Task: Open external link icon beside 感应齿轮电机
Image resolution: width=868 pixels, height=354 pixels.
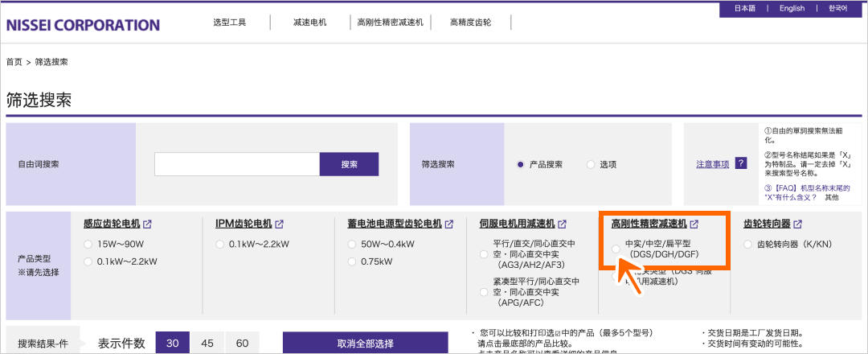Action: pyautogui.click(x=148, y=224)
